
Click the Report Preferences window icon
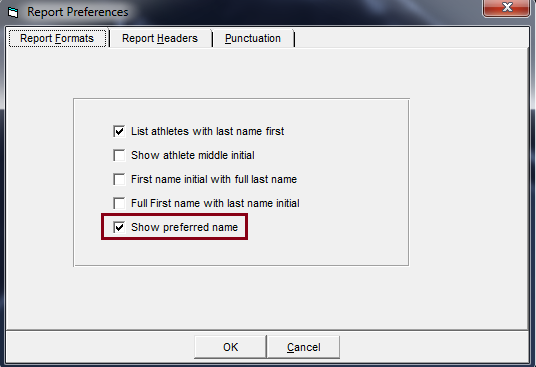(x=13, y=13)
